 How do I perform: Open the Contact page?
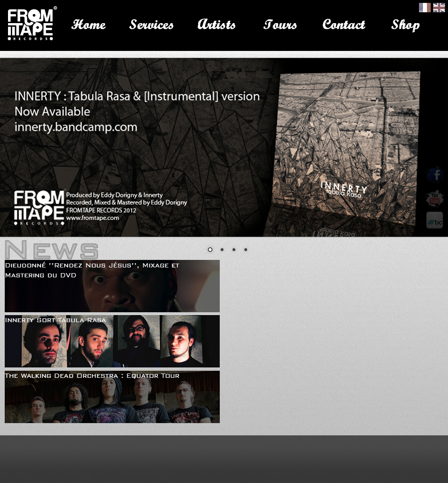pyautogui.click(x=344, y=25)
